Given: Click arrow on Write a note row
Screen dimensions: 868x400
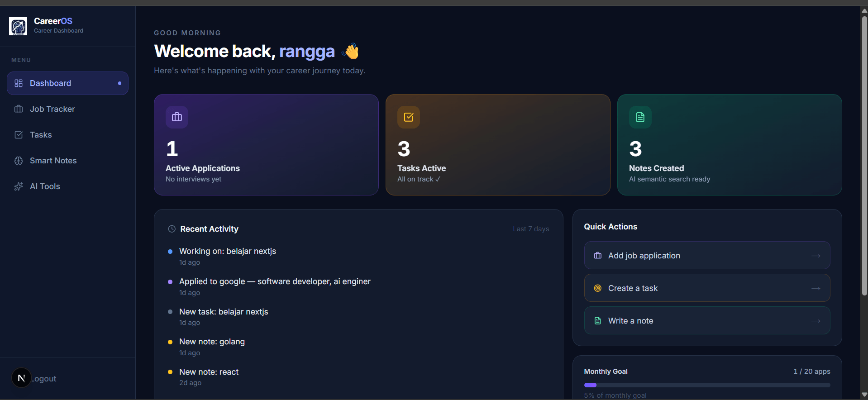Looking at the screenshot, I should click(x=816, y=321).
